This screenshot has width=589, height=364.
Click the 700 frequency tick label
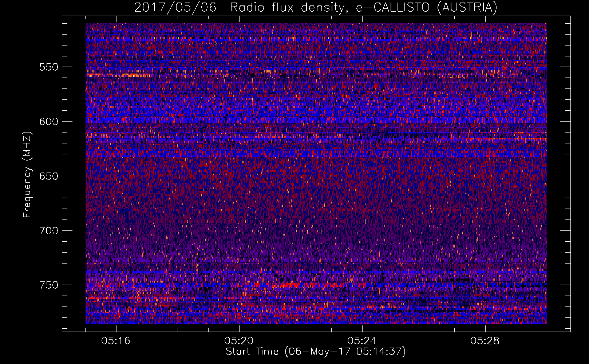(x=49, y=231)
